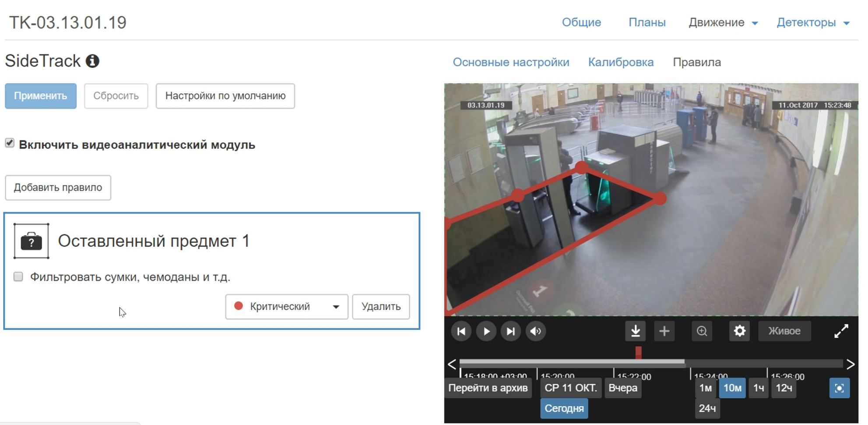This screenshot has width=868, height=425.
Task: Expand video to fullscreen
Action: (x=841, y=331)
